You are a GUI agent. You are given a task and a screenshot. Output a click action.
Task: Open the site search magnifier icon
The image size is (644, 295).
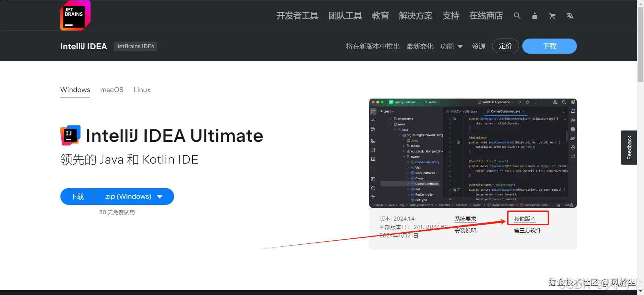(517, 16)
